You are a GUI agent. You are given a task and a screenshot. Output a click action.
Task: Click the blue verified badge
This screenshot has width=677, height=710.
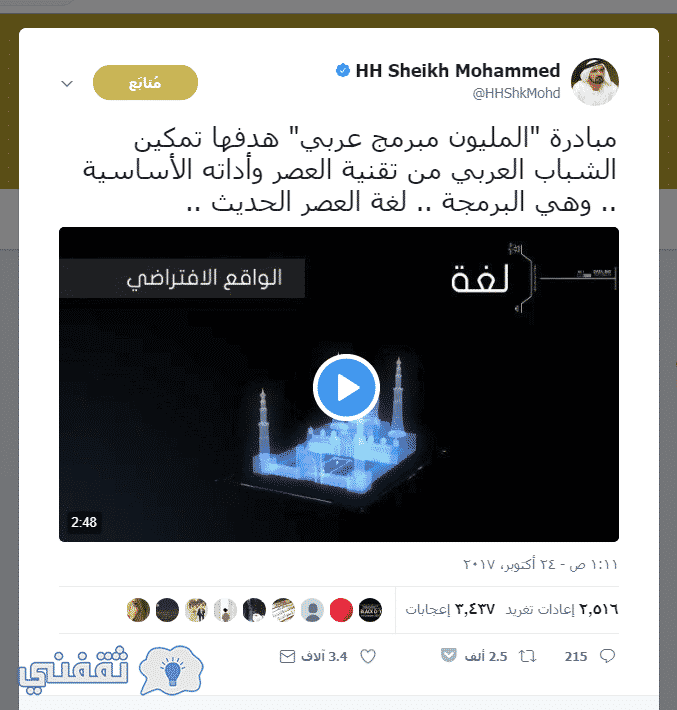343,71
